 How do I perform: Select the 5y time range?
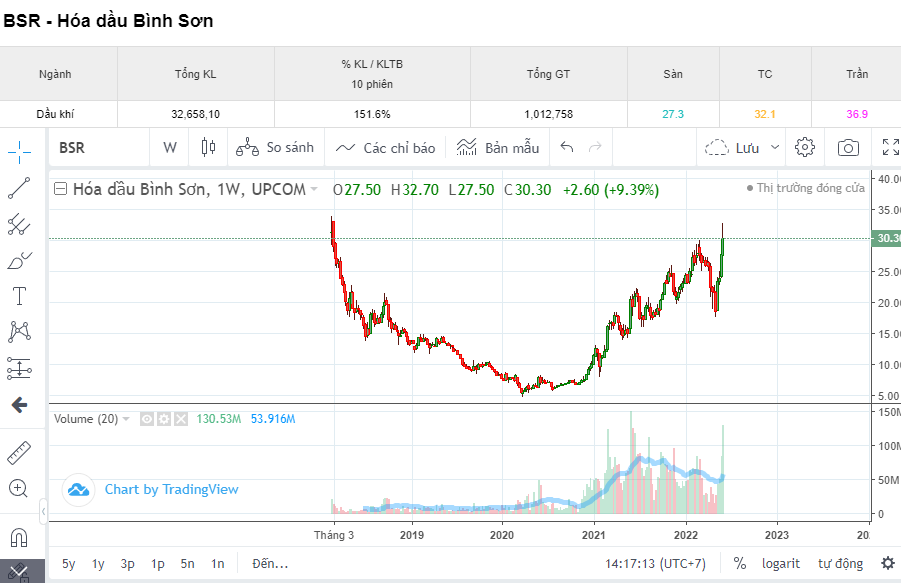pos(69,563)
